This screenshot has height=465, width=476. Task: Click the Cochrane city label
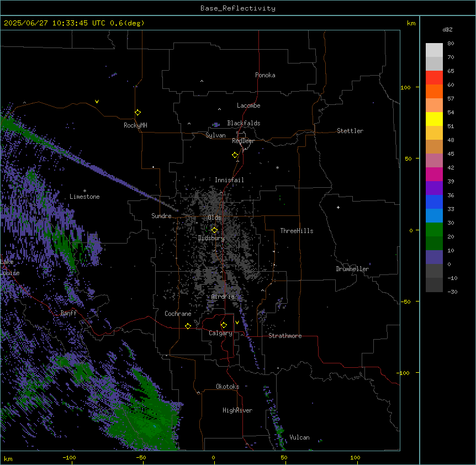point(178,314)
